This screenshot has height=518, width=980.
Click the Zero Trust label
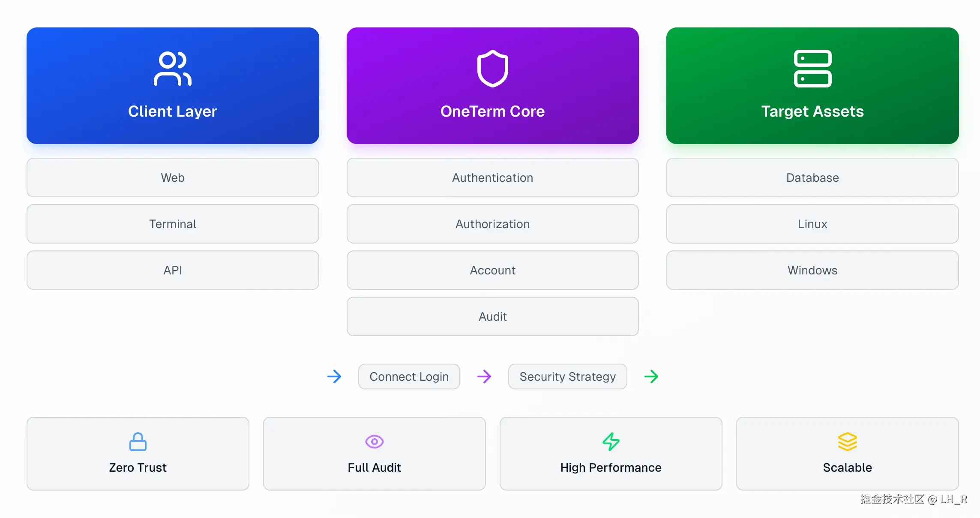click(138, 467)
